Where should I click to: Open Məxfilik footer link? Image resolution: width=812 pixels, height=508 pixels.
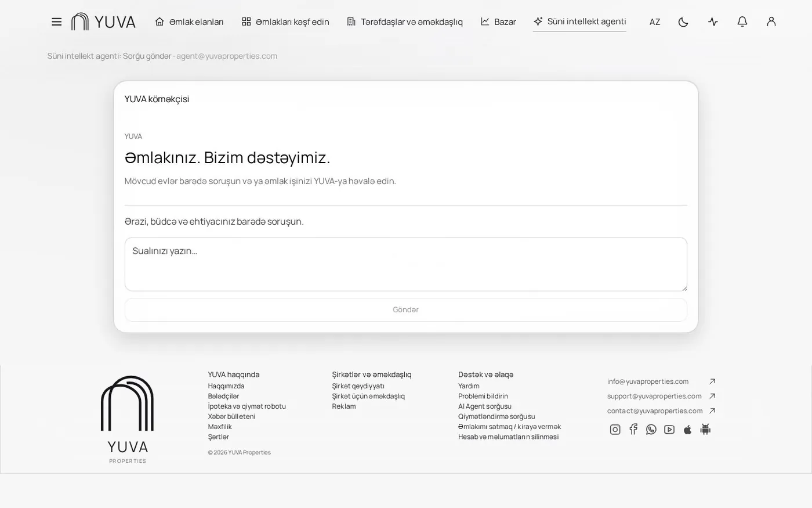coord(220,427)
